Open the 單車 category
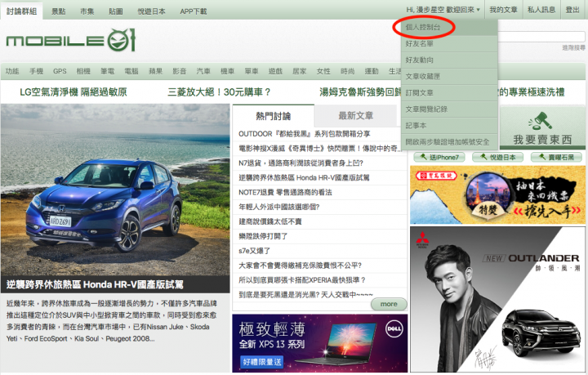The height and width of the screenshot is (375, 588). point(252,71)
